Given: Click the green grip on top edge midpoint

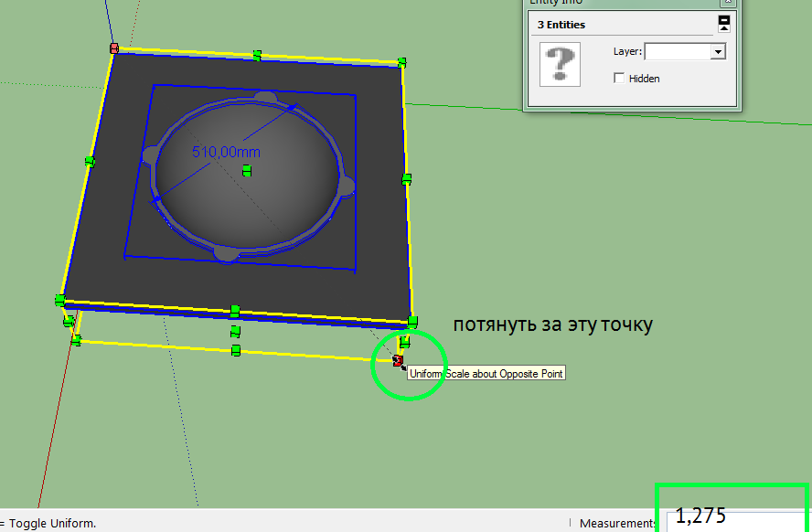Looking at the screenshot, I should [x=257, y=56].
